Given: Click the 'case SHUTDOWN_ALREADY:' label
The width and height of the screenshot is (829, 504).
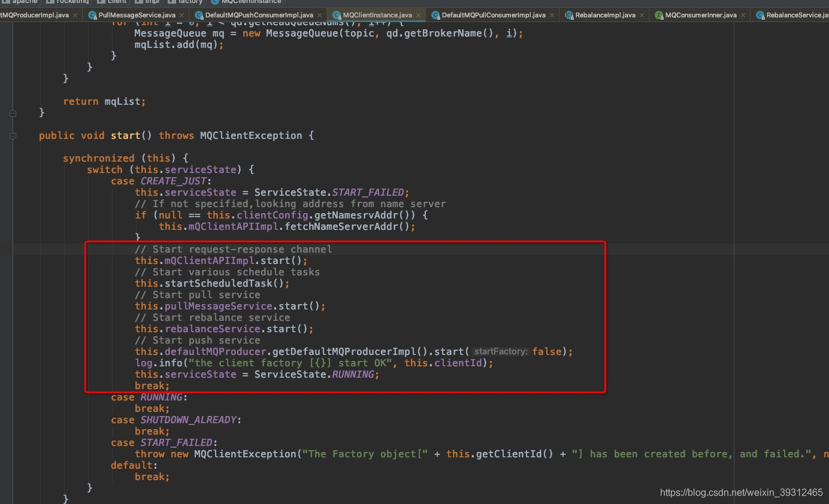Looking at the screenshot, I should (x=177, y=420).
